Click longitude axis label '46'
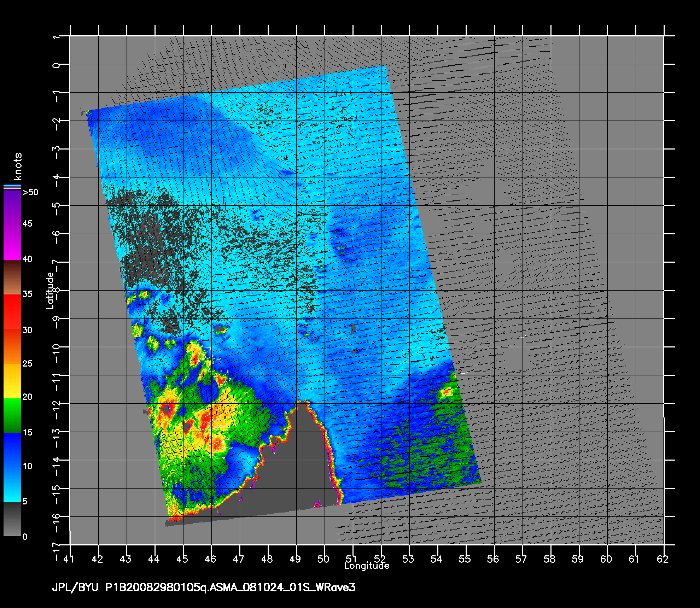This screenshot has height=608, width=700. [x=210, y=559]
